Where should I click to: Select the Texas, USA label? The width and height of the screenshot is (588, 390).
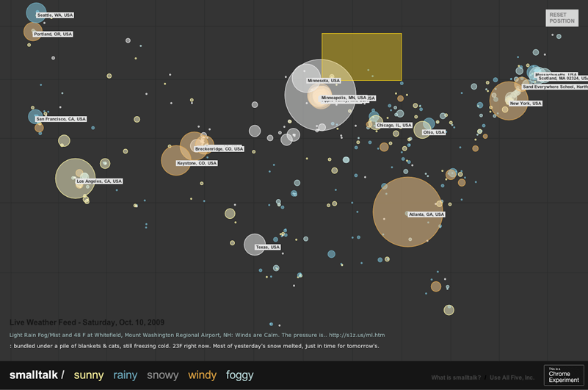(x=268, y=247)
